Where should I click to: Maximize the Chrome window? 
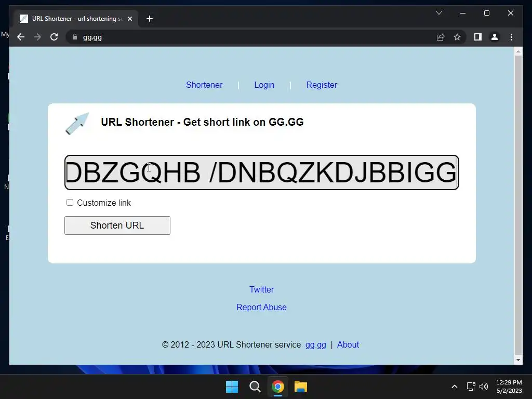(486, 13)
